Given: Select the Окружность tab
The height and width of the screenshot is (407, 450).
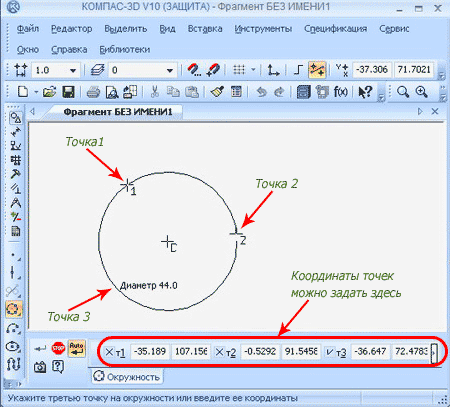Looking at the screenshot, I should [126, 377].
